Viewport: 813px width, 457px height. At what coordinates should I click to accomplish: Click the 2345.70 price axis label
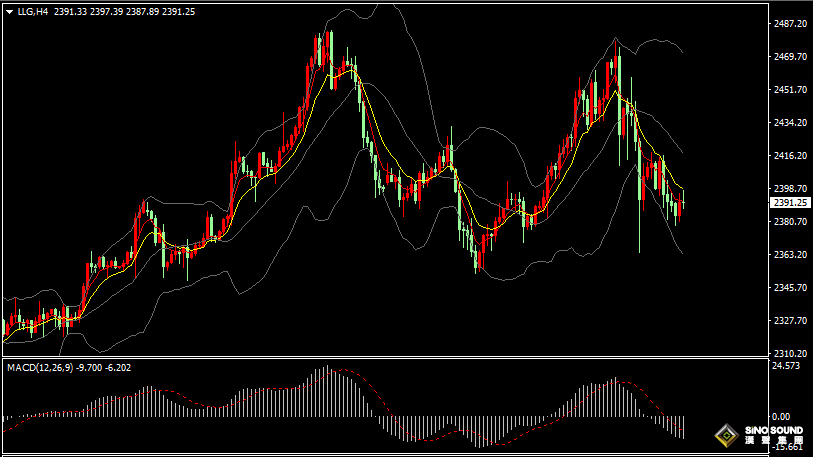click(790, 288)
